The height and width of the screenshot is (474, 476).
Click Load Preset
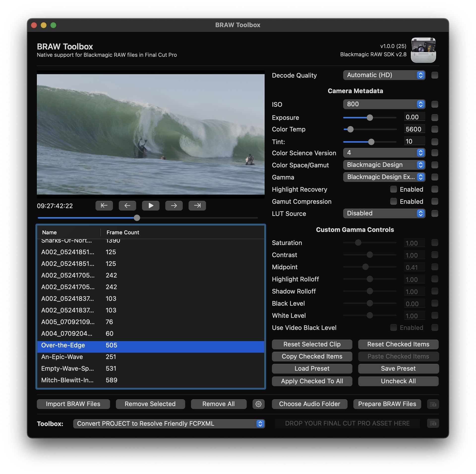click(312, 369)
